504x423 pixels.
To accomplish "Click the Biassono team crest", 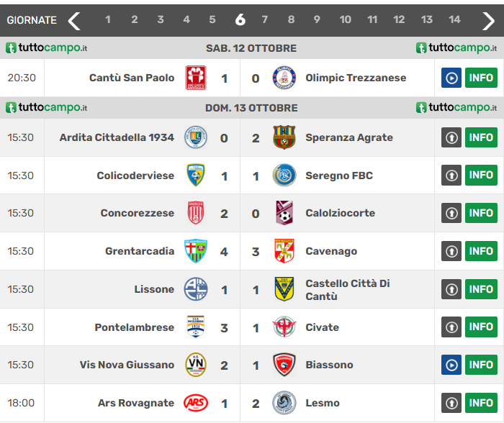I will coord(284,365).
